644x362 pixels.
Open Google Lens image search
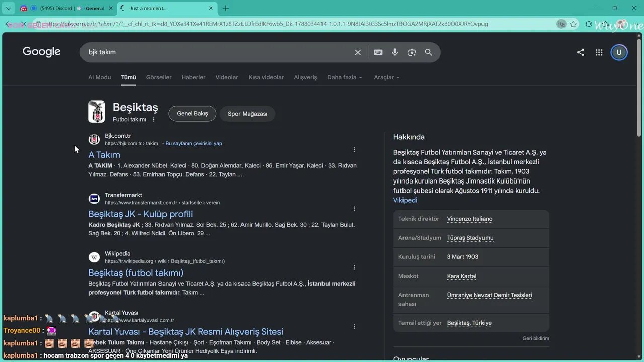(x=412, y=52)
